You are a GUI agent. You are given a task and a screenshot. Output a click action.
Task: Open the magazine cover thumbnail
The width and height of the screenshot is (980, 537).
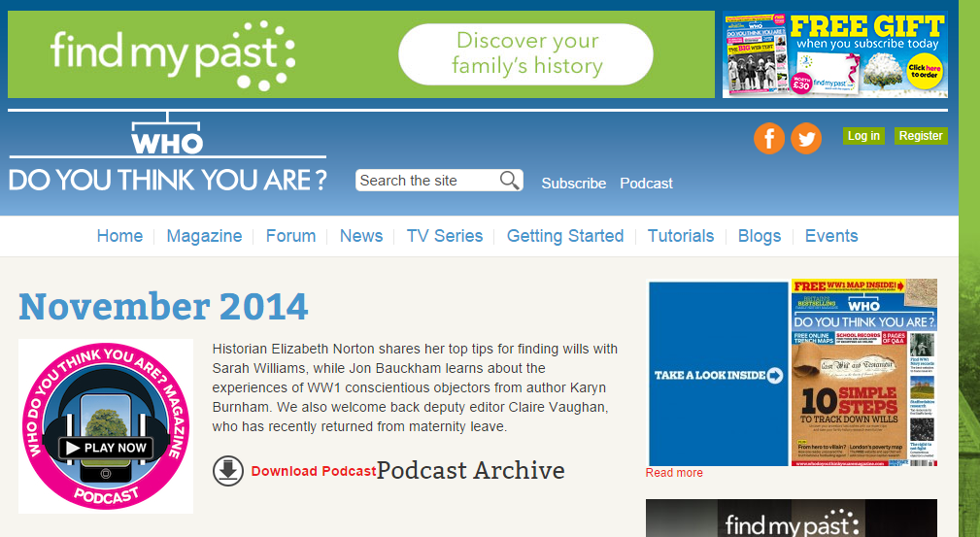[x=863, y=373]
